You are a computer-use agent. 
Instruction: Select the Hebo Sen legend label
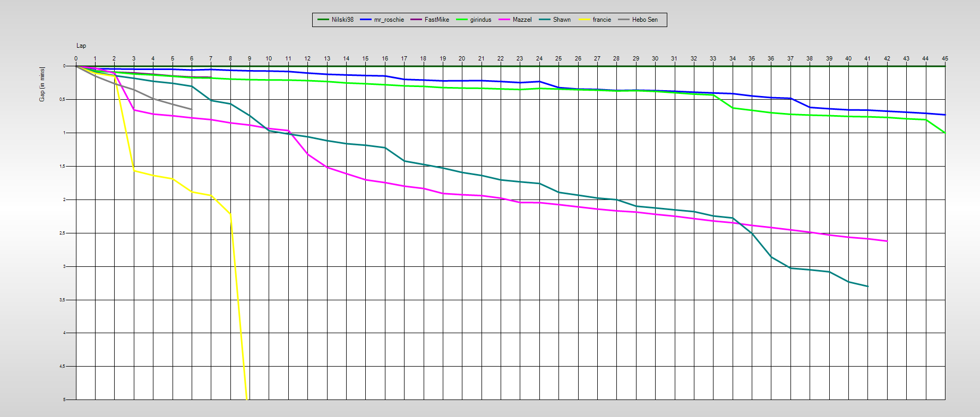644,20
